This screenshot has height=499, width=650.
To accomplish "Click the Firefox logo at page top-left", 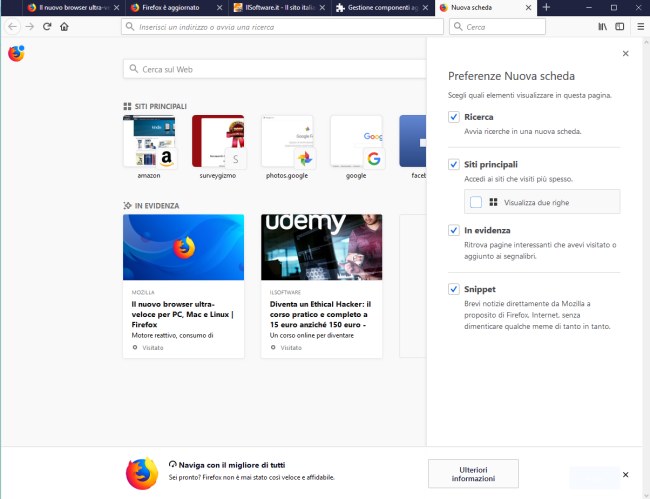I will pos(16,53).
